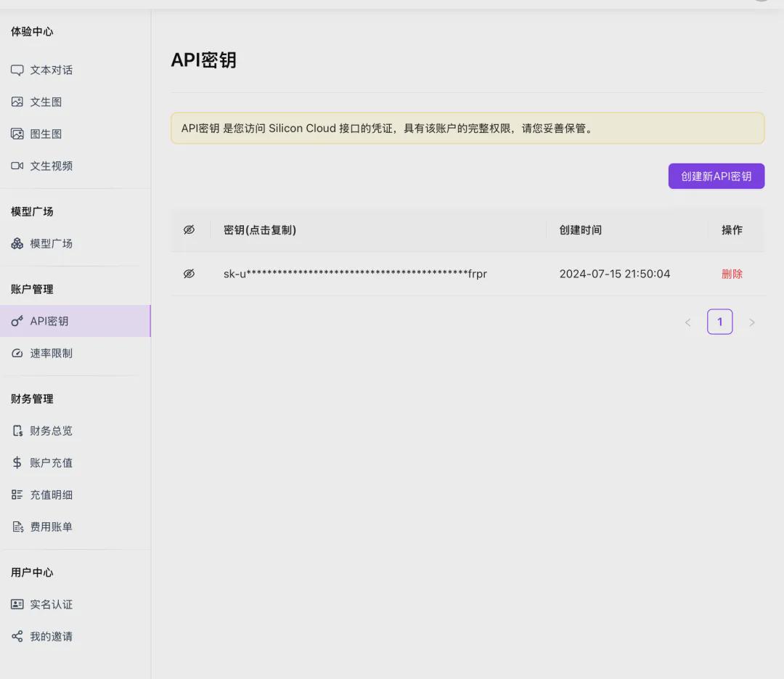Click the 速率限制 gauge icon

pyautogui.click(x=17, y=354)
